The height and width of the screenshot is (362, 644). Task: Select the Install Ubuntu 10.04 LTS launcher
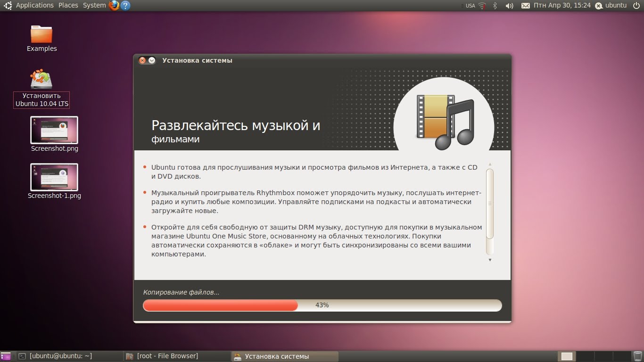click(41, 89)
